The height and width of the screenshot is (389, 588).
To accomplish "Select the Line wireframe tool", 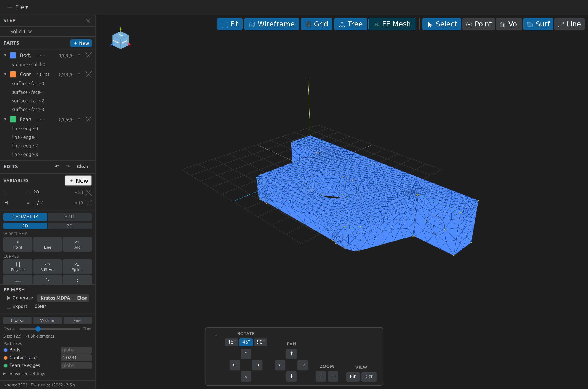I will [47, 244].
